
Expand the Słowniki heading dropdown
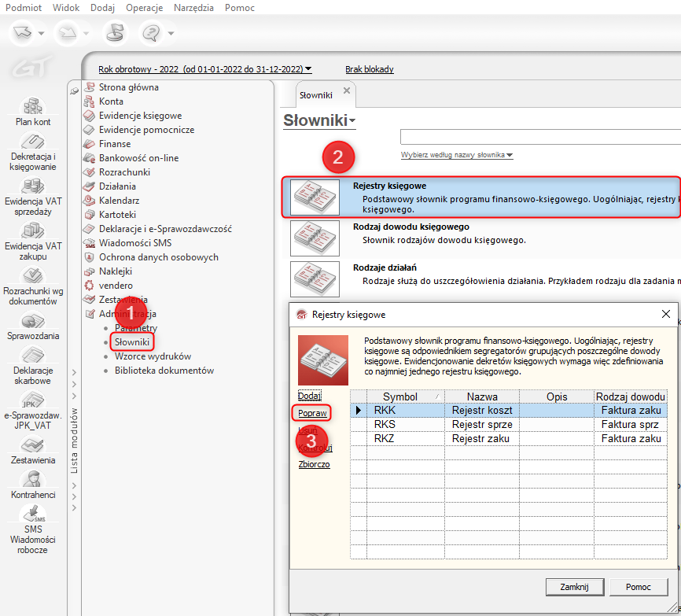352,121
